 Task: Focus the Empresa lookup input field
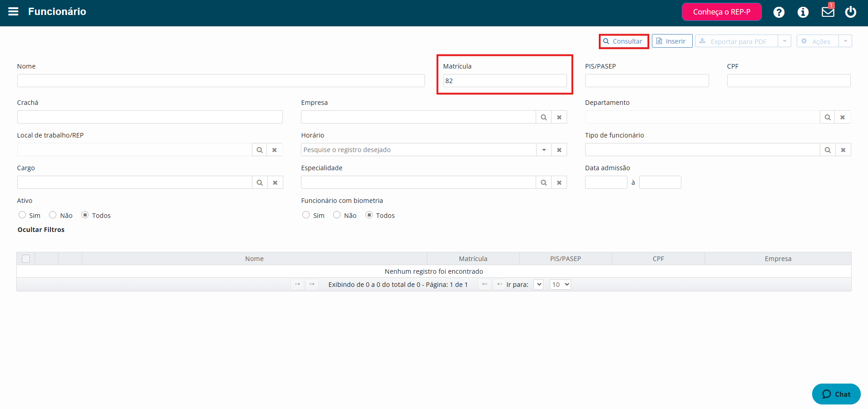pos(419,117)
